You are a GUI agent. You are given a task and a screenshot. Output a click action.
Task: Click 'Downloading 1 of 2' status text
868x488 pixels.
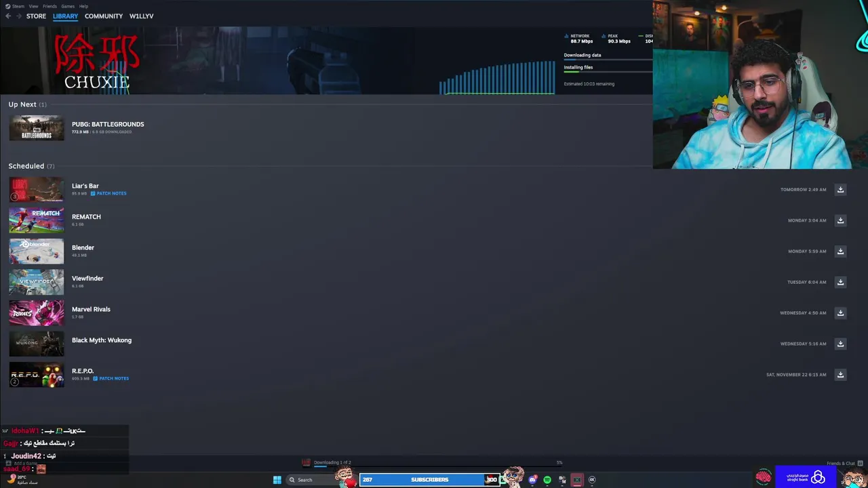tap(332, 462)
